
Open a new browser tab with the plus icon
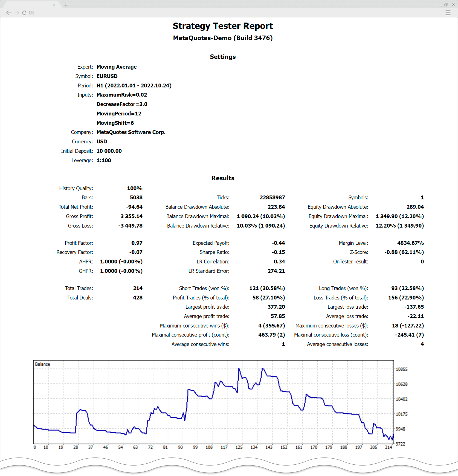click(66, 5)
